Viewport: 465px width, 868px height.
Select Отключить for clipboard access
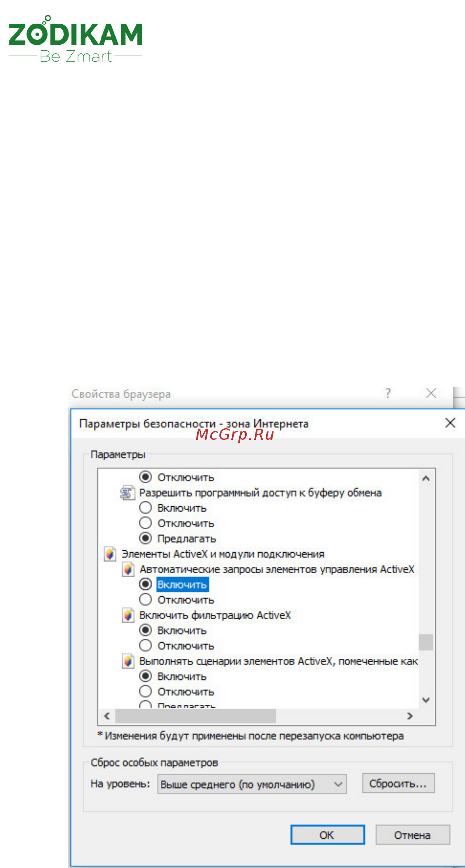click(x=145, y=523)
